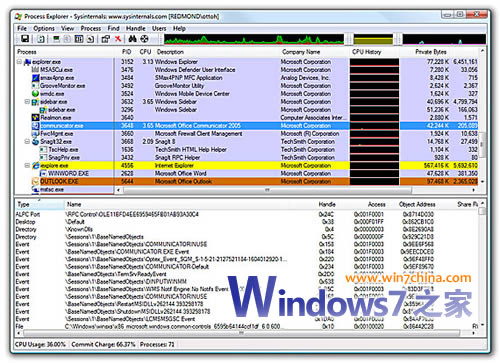Viewport: 500px width, 363px height.
Task: Click the yellow commit history graph in toolbar
Action: pos(373,39)
